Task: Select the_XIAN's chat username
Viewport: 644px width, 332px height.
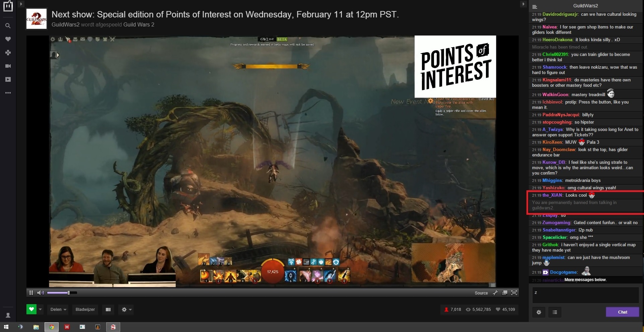Action: 552,195
